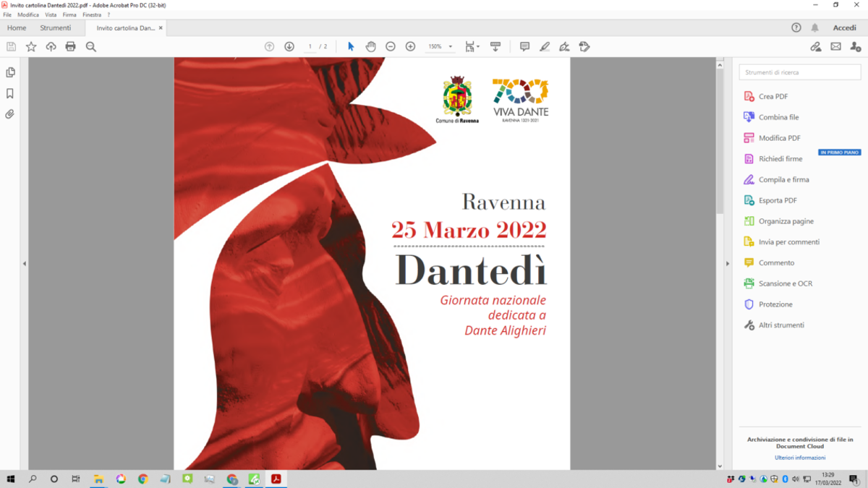Expand the fit page options dropdown
The image size is (868, 488).
472,46
